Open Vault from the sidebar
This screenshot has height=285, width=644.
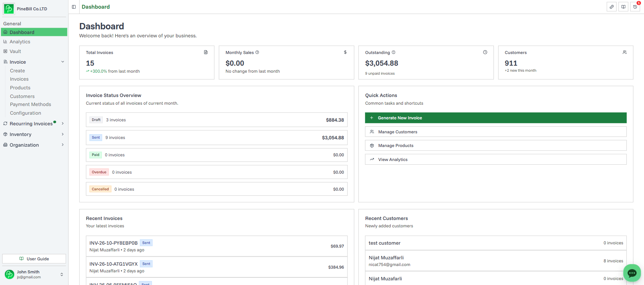tap(15, 51)
